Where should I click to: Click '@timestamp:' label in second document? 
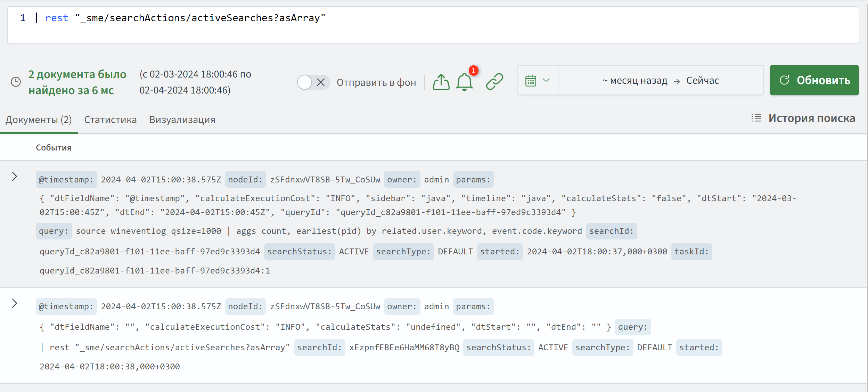pyautogui.click(x=66, y=307)
